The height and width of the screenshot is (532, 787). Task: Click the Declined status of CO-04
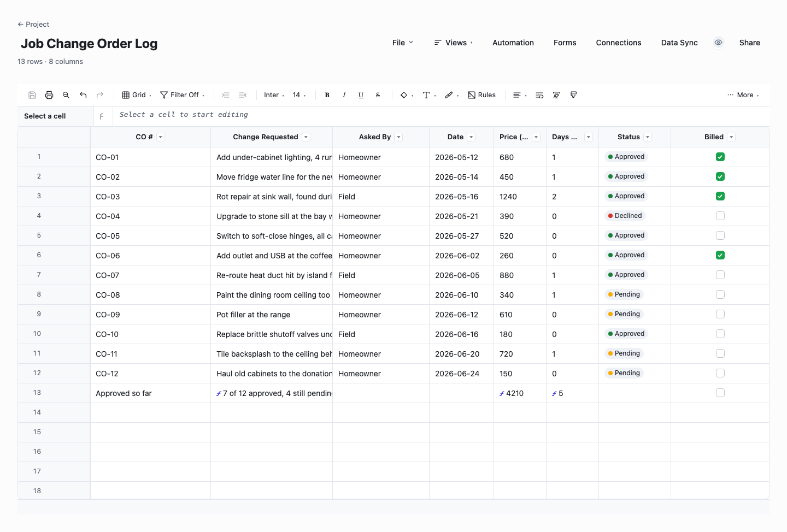pyautogui.click(x=625, y=216)
